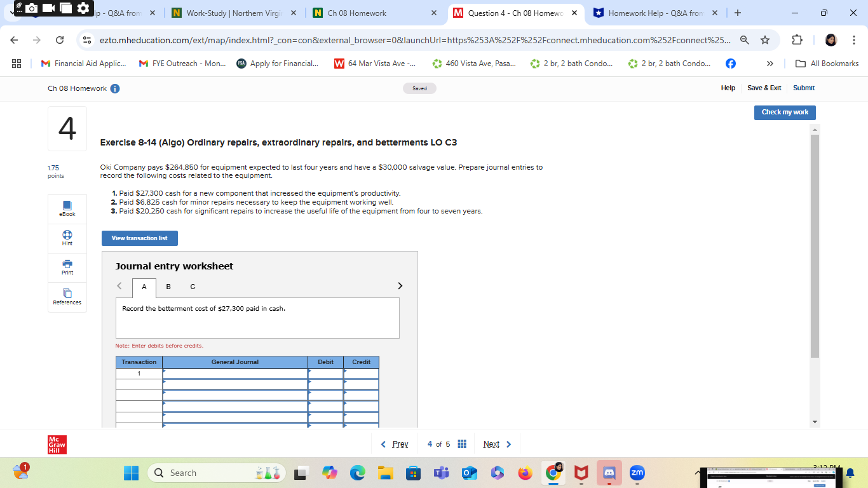
Task: Open the McAfee taskbar icon
Action: 581,473
